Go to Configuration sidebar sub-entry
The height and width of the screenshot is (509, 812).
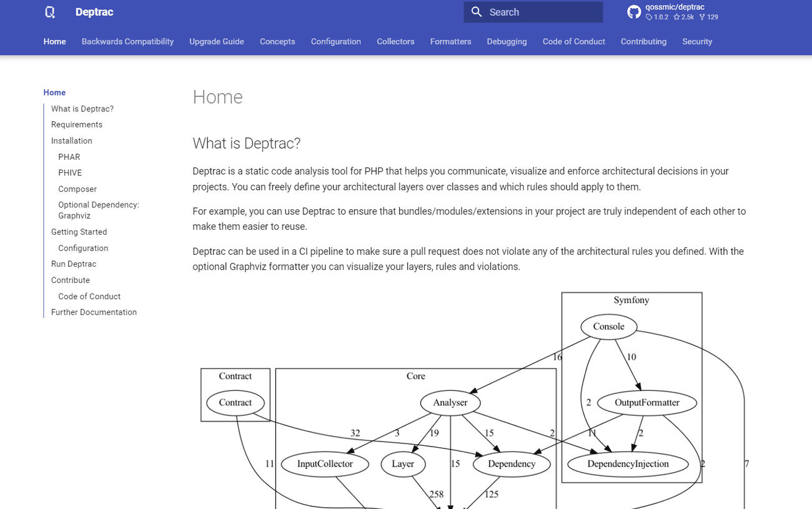pos(83,248)
